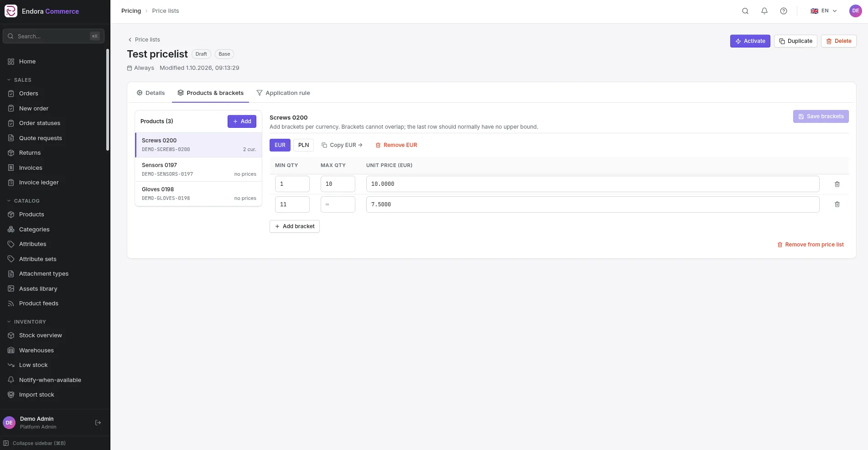Select Screws 0200 product row

(x=199, y=145)
